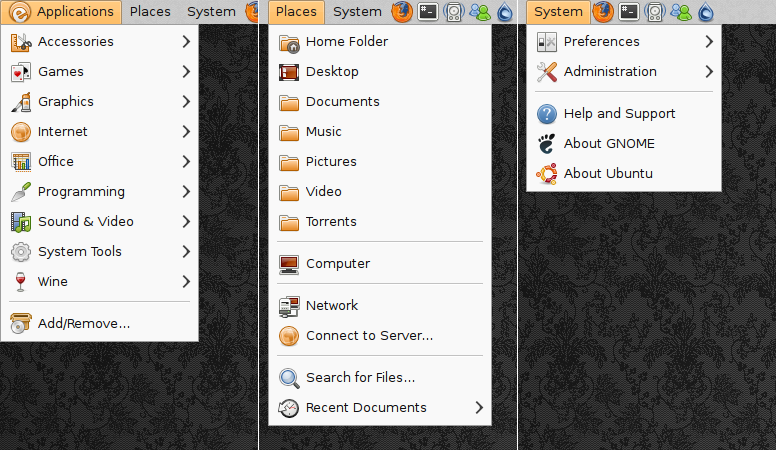This screenshot has width=776, height=450.
Task: Open the Torrents folder
Action: tap(380, 222)
